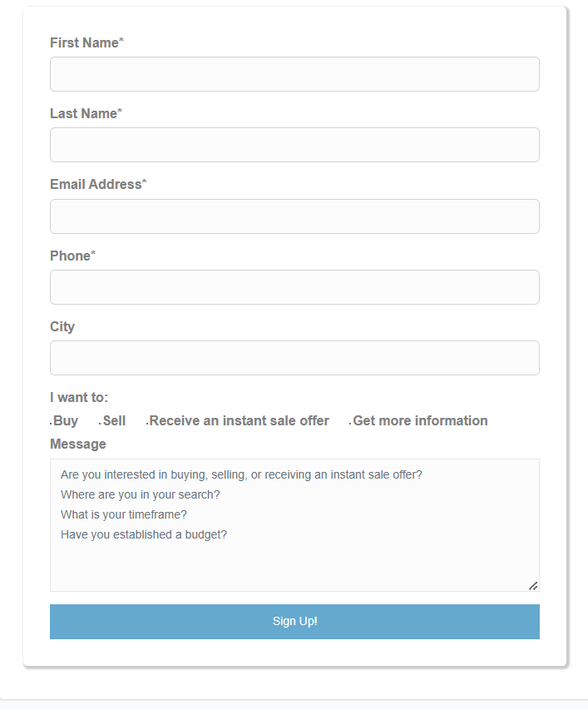588x710 pixels.
Task: Click 'What is your timeframe?' placeholder line
Action: pyautogui.click(x=123, y=514)
